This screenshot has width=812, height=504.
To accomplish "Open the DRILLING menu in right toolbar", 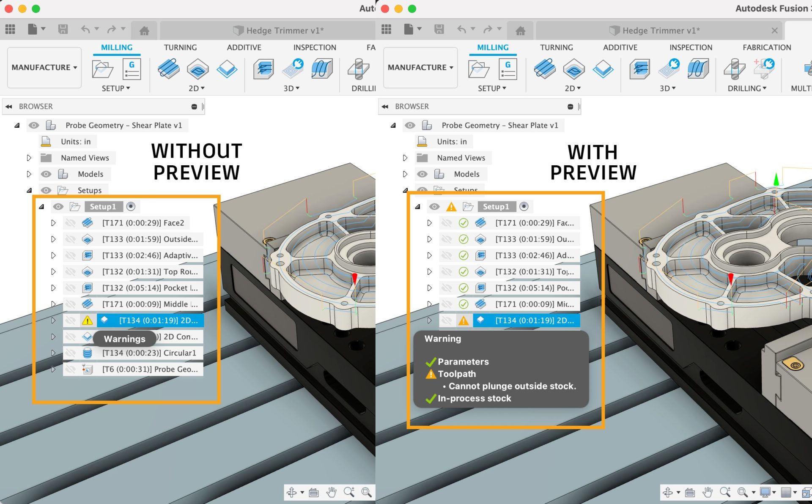I will [746, 88].
